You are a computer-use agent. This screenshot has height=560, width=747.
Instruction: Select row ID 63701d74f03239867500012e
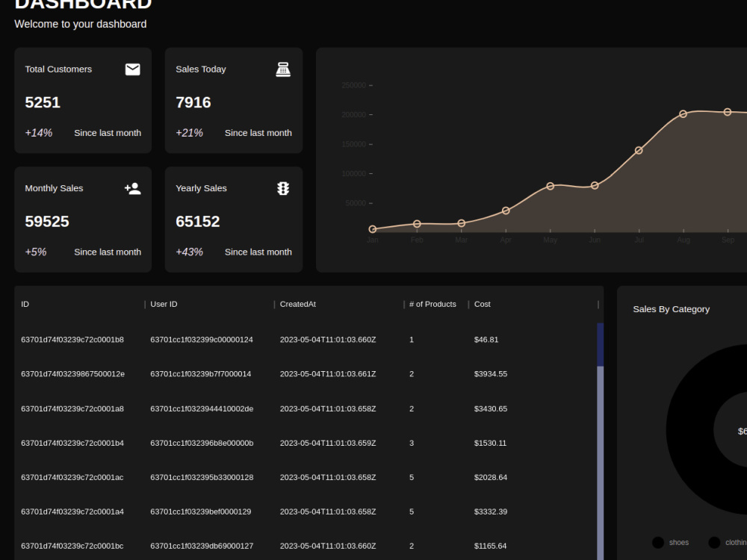(73, 374)
